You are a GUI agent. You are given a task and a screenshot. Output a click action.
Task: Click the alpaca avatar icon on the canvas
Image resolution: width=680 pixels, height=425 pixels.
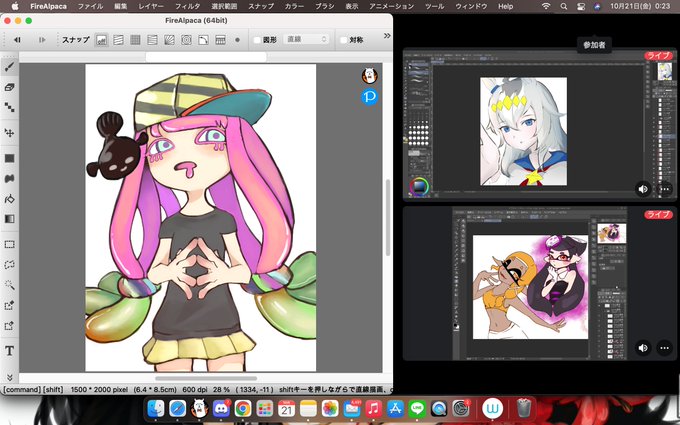tap(369, 76)
